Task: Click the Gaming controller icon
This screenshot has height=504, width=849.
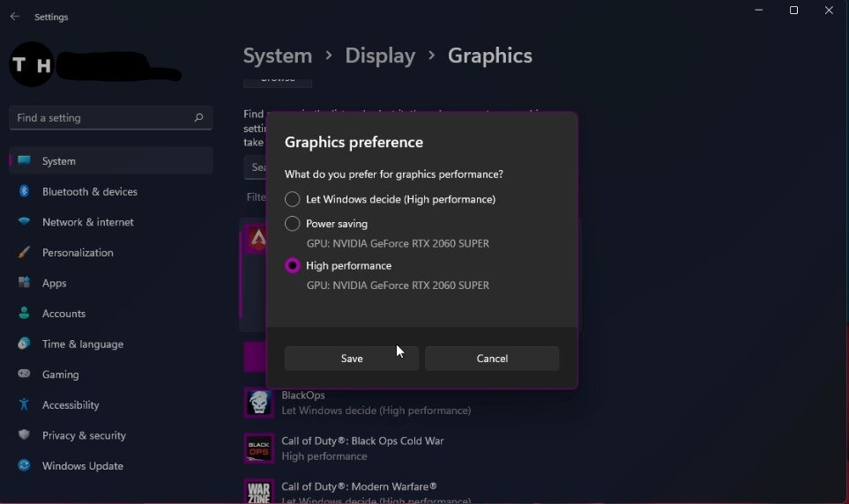Action: coord(24,374)
